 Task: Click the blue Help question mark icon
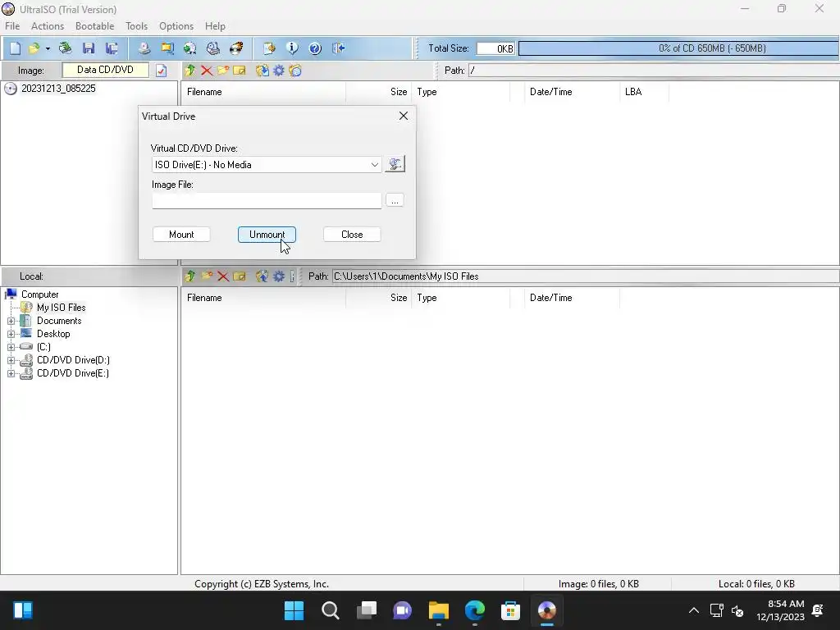[315, 48]
